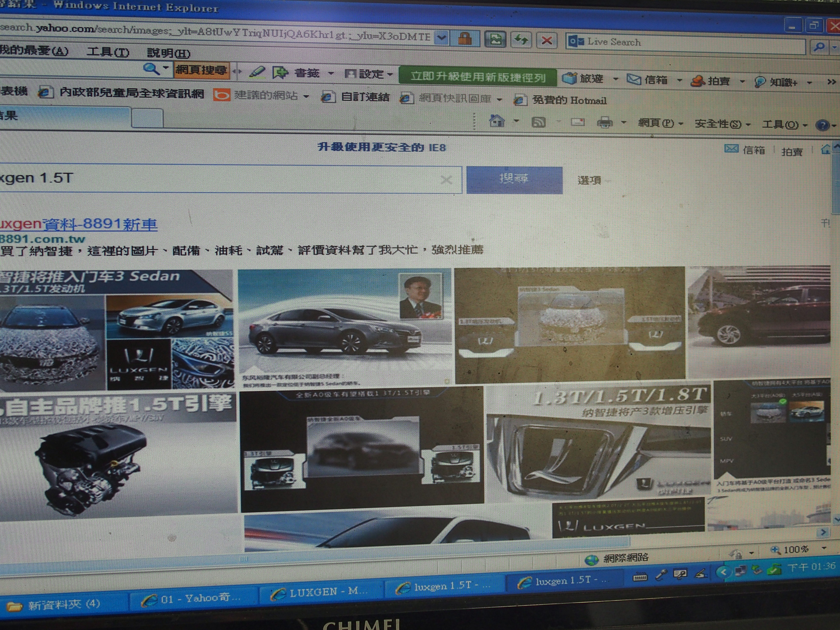Open the 旅遊 travel toolbar button
Screen dimensions: 840x630
[x=583, y=79]
